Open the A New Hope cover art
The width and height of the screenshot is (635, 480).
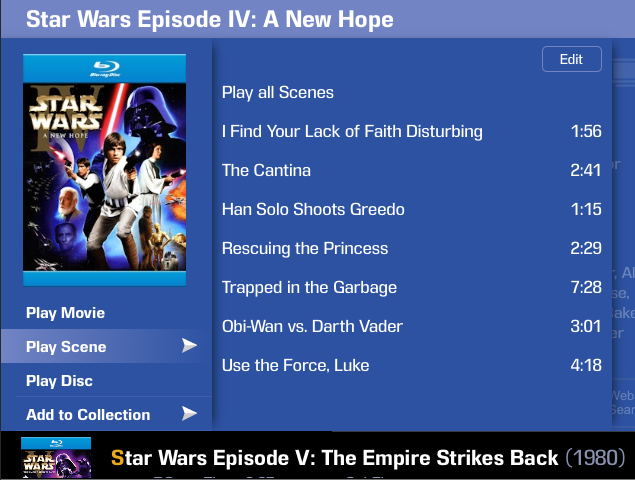coord(104,170)
